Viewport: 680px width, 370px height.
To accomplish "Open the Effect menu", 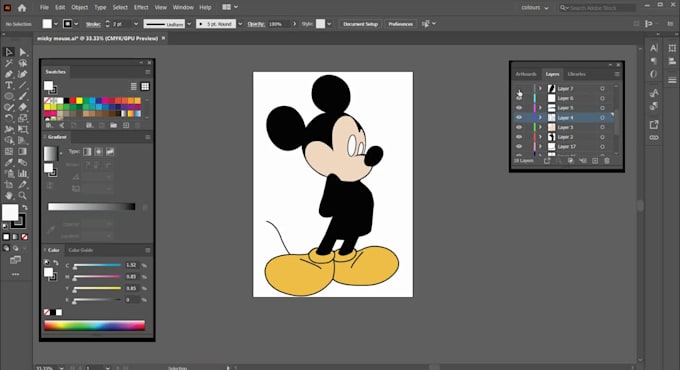I will 141,7.
